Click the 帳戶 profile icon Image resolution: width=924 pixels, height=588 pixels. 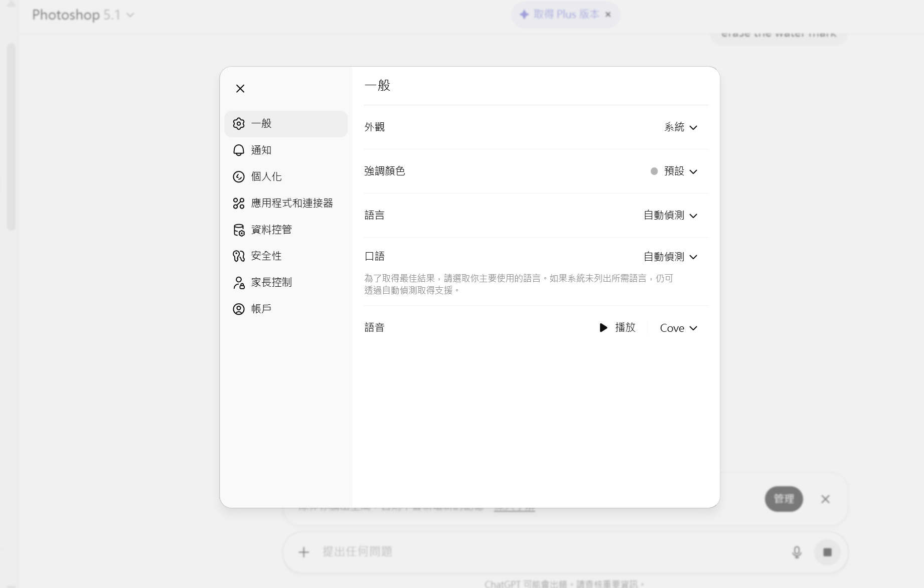[x=239, y=309]
